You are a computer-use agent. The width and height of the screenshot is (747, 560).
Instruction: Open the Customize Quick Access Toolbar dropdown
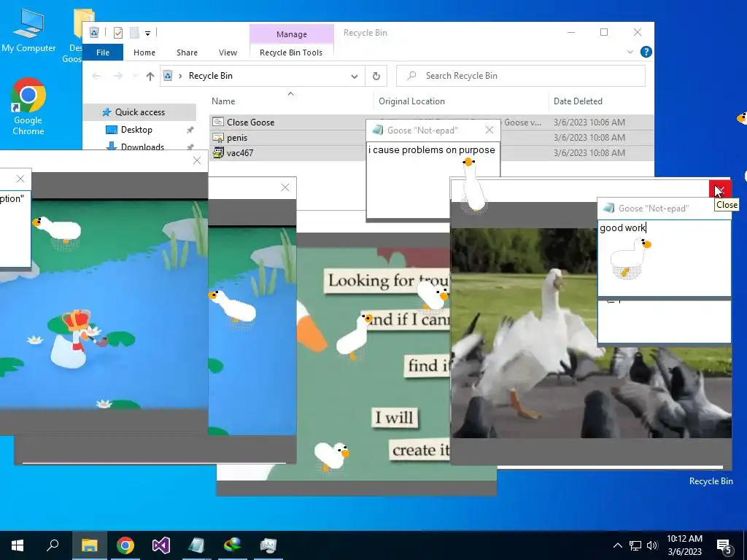pos(147,34)
